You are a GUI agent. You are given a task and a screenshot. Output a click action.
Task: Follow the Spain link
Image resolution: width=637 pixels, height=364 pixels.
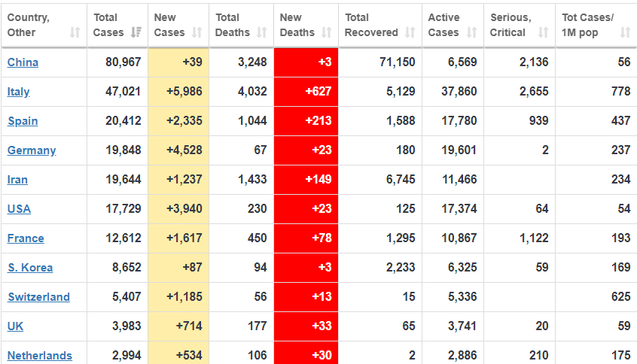23,121
